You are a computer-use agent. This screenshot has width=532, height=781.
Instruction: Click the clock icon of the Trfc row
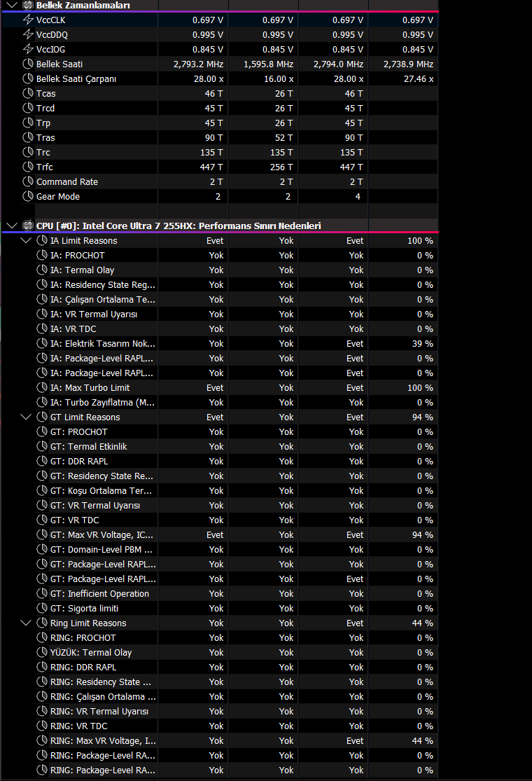28,167
